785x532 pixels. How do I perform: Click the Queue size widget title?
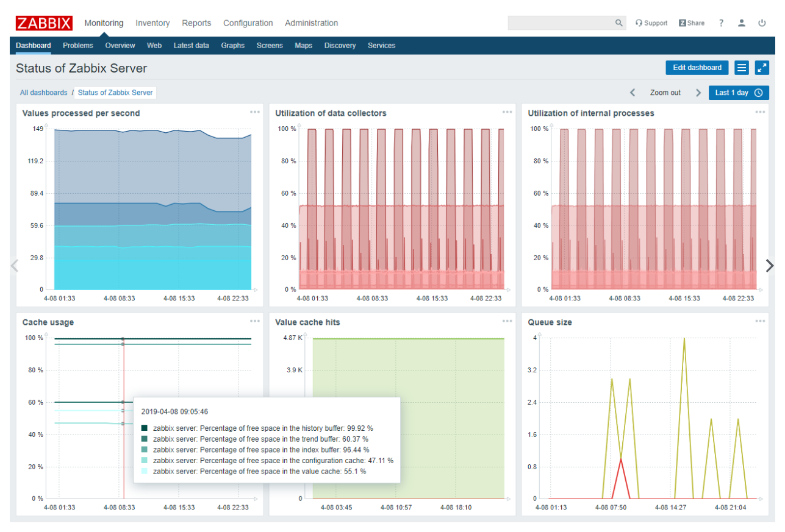pos(550,322)
